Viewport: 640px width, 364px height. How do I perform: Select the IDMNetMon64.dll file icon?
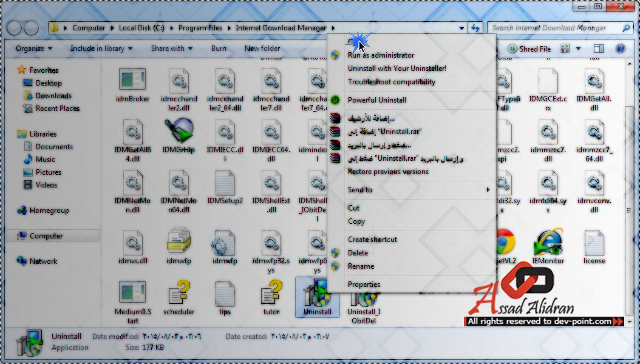coord(179,182)
